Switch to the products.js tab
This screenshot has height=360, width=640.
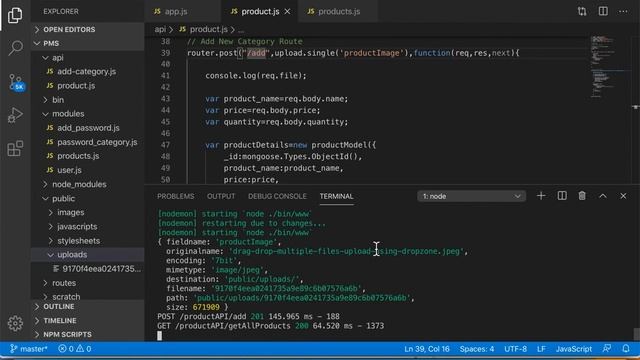tap(338, 11)
